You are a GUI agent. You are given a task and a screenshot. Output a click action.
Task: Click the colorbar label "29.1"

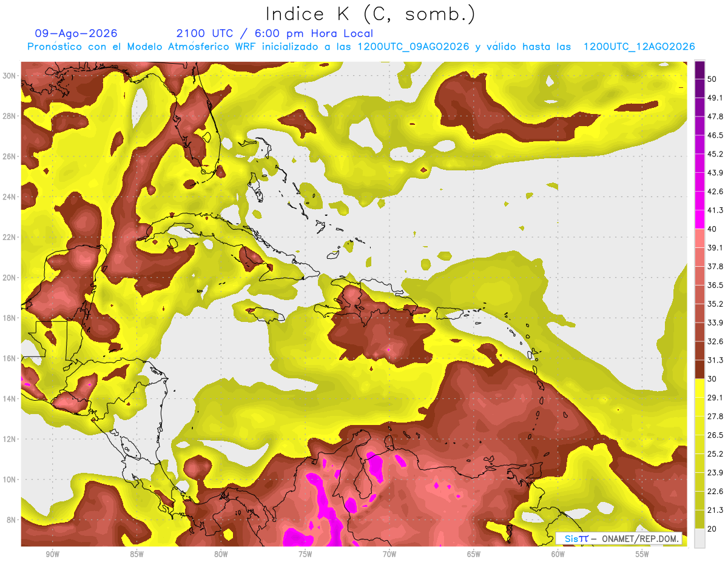click(x=715, y=398)
